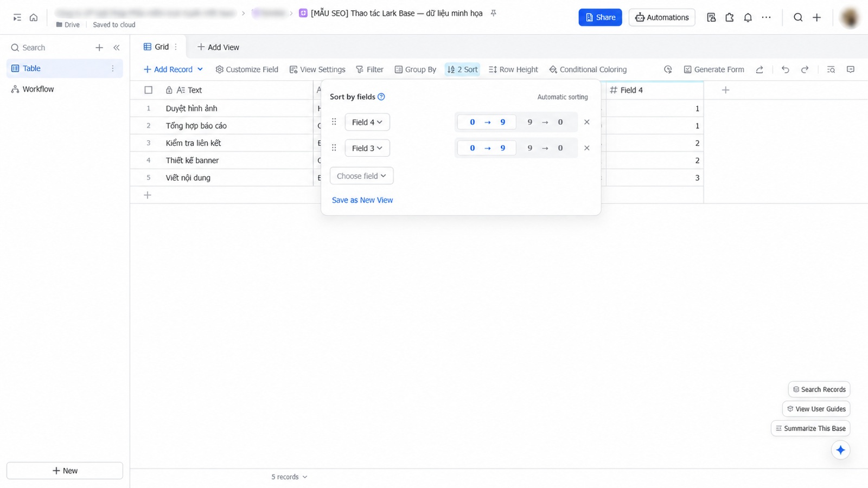The image size is (868, 488).
Task: Click the New button in sidebar
Action: pyautogui.click(x=65, y=471)
